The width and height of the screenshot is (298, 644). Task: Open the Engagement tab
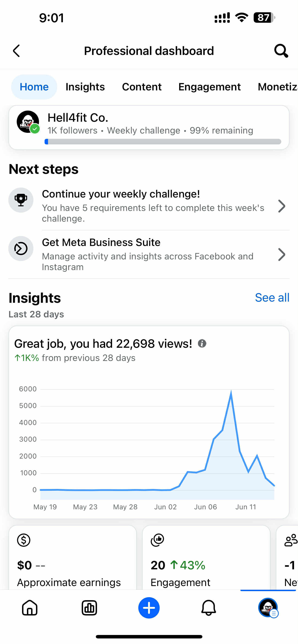[209, 87]
